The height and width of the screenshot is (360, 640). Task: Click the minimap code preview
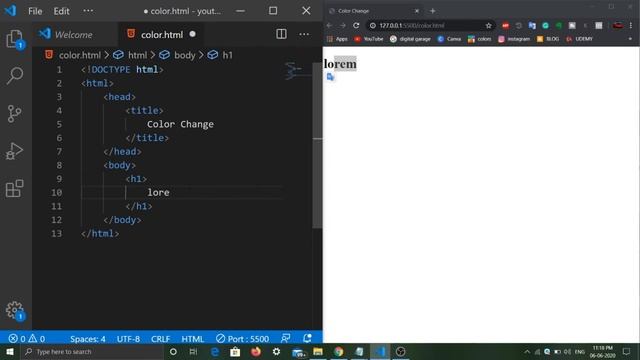(x=297, y=71)
